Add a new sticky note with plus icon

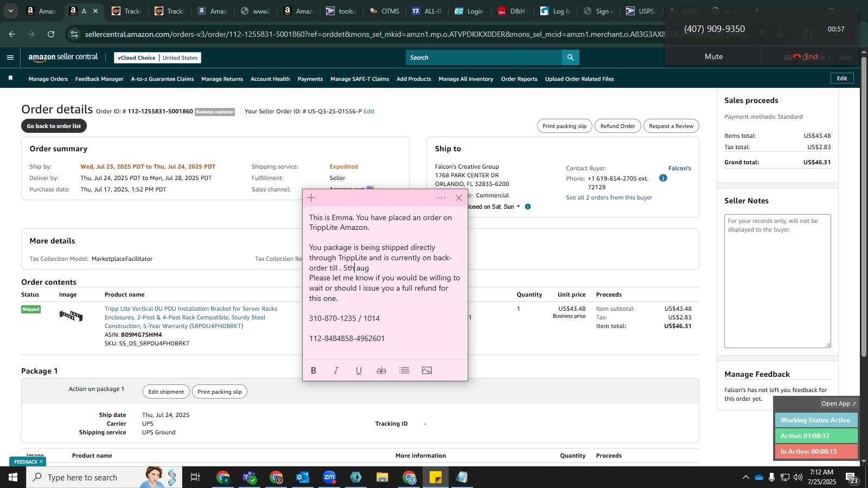311,198
